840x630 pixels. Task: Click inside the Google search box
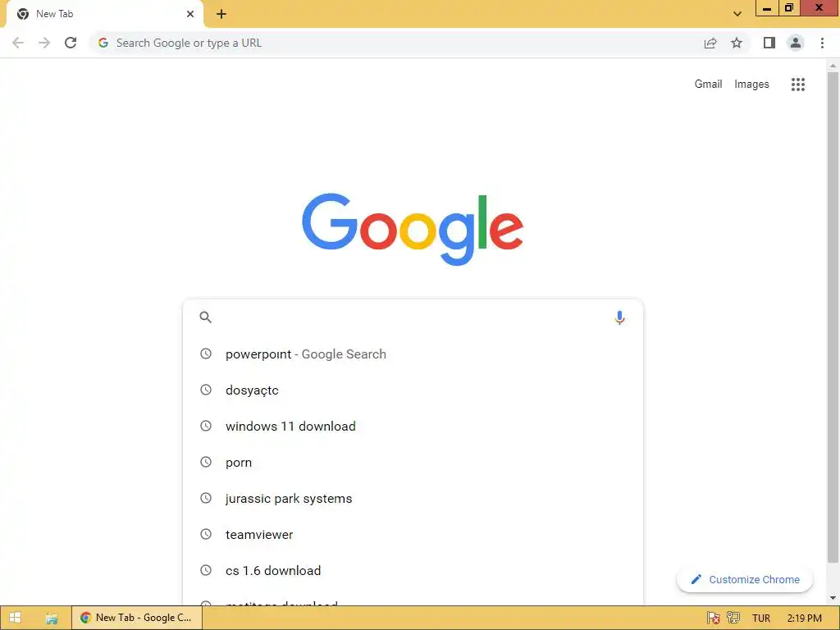click(413, 317)
